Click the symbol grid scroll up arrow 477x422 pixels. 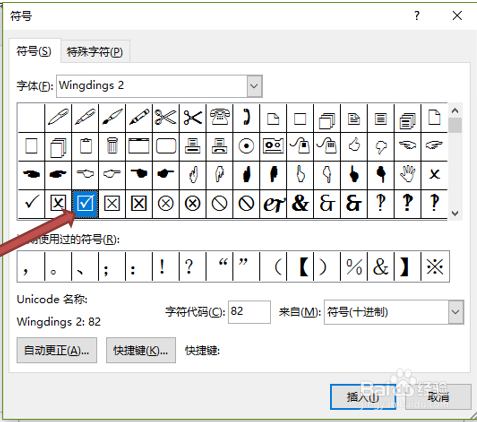pyautogui.click(x=455, y=110)
